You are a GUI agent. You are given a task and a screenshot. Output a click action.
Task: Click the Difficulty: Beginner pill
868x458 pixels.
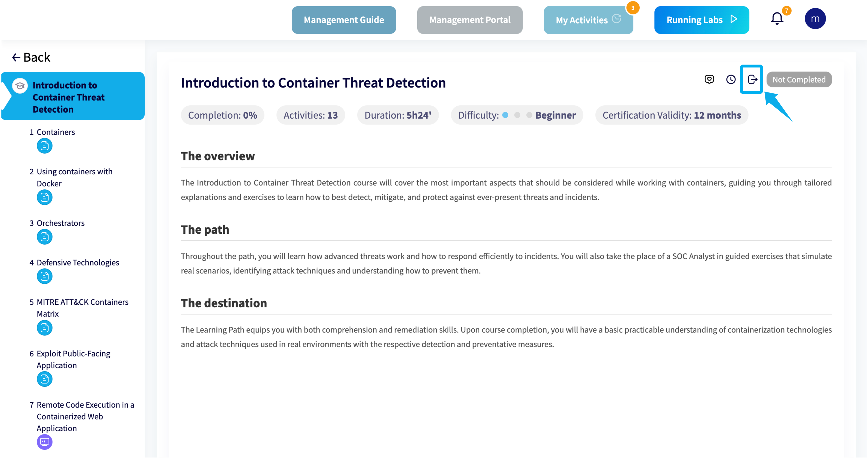point(517,115)
